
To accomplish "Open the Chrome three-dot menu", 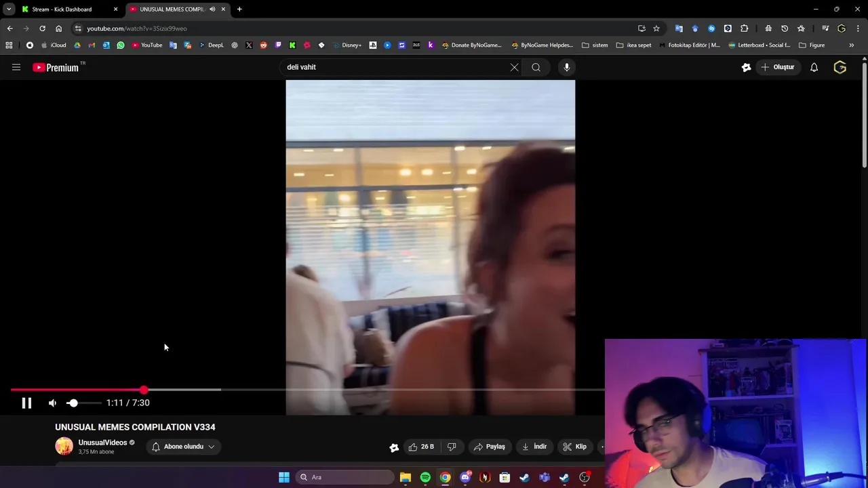I will (858, 28).
